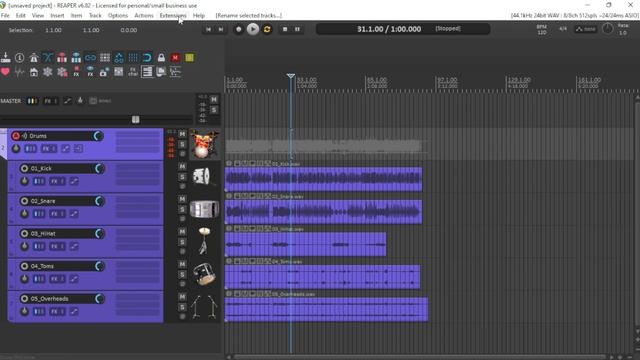Click the import media down-arrow toolbar icon
Viewport: 640px width, 360px height.
click(6, 58)
